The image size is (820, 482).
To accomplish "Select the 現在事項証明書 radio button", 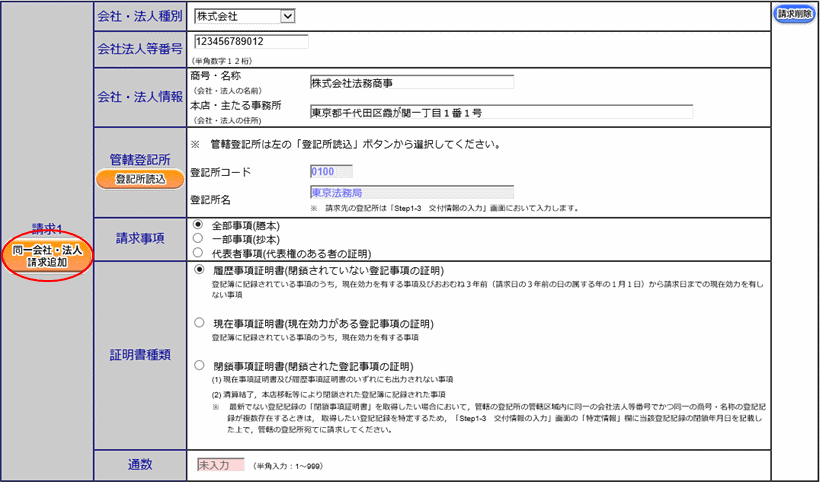I will click(x=199, y=323).
